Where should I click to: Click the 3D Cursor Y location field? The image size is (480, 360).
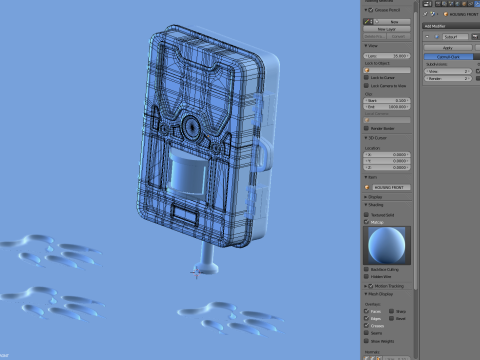[x=387, y=161]
